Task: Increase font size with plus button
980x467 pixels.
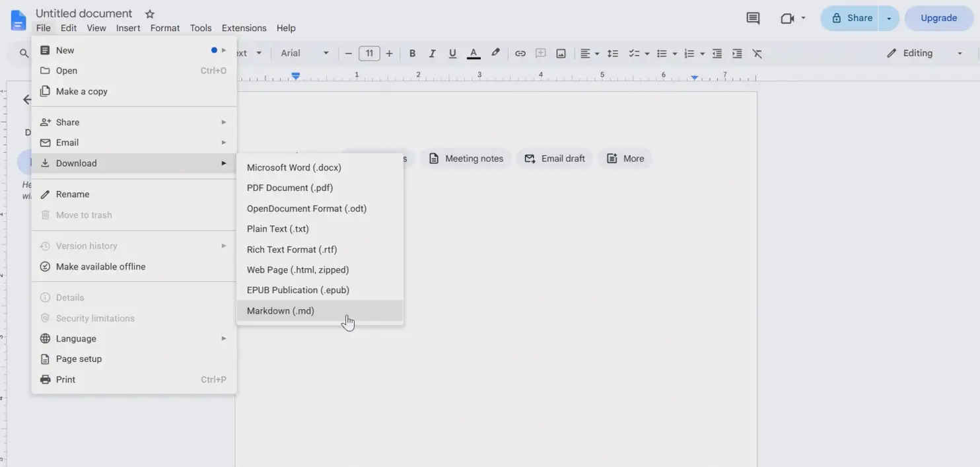Action: pos(390,54)
